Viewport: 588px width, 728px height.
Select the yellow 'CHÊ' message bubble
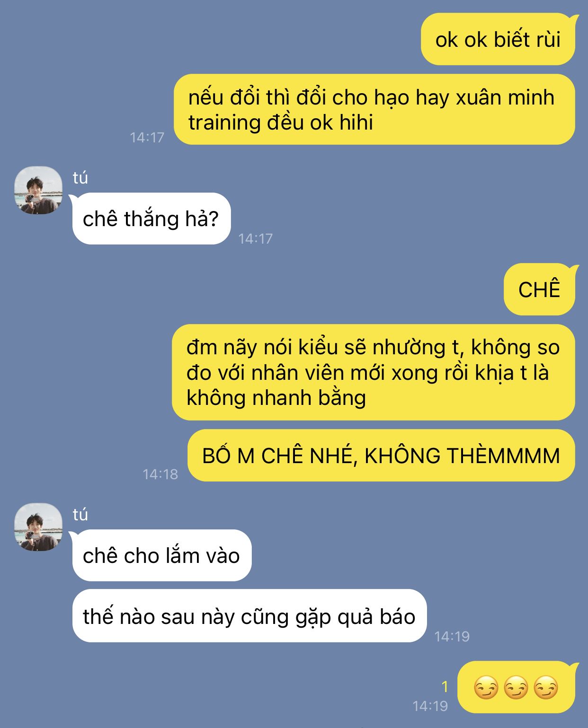539,289
